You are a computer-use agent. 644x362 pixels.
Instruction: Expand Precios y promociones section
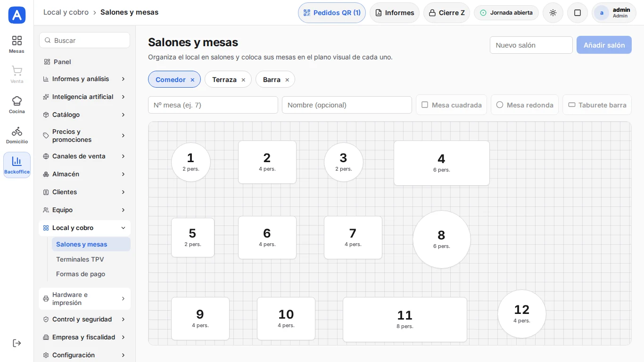pos(84,136)
